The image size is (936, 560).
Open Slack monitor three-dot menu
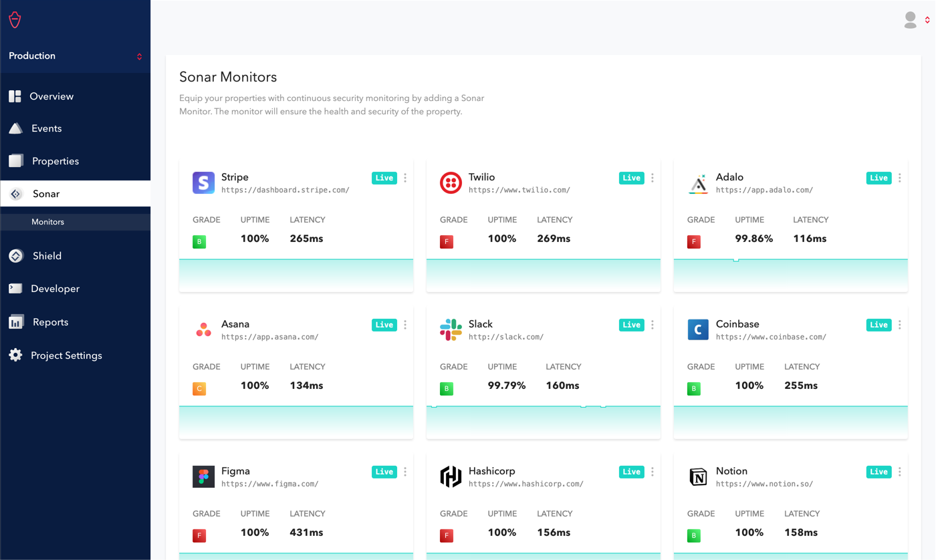point(653,325)
